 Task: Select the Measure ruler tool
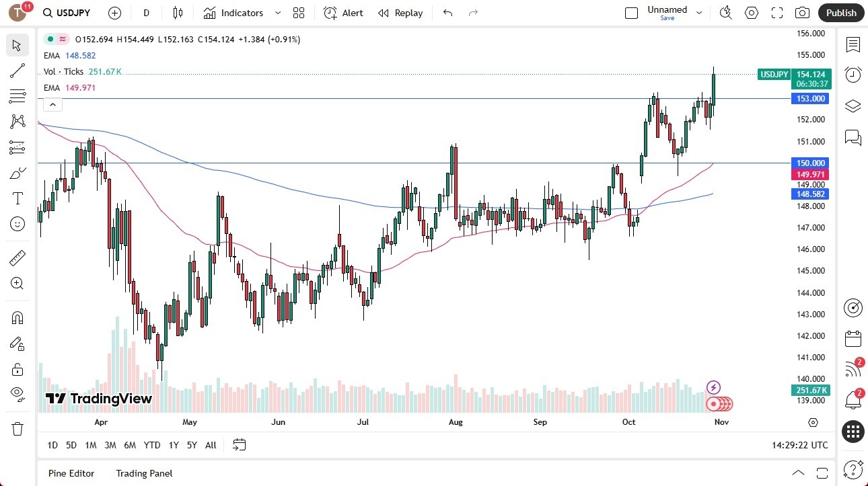tap(17, 257)
